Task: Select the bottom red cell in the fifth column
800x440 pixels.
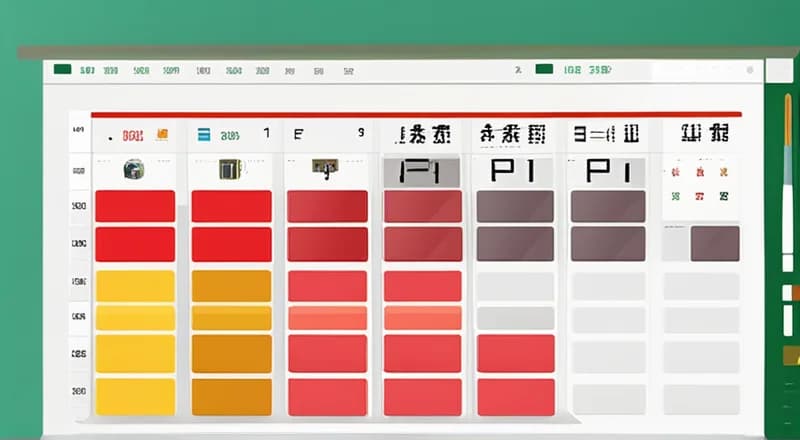Action: [x=516, y=397]
